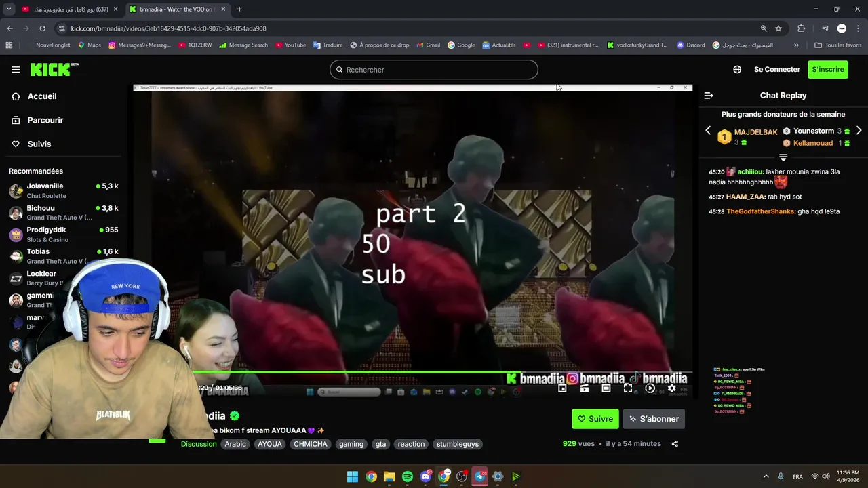Expand the top donors list chevron
The height and width of the screenshot is (488, 868).
pyautogui.click(x=783, y=157)
